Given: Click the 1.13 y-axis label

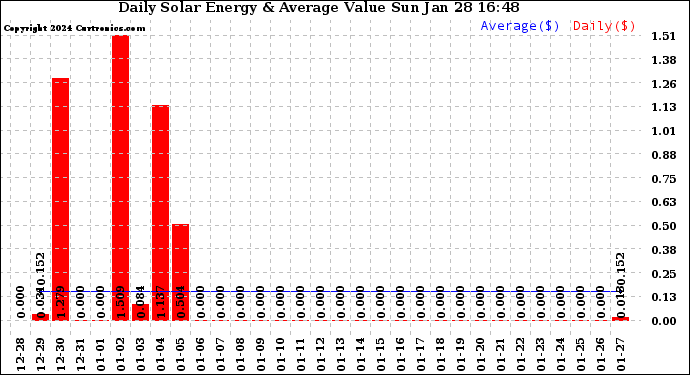Looking at the screenshot, I should pyautogui.click(x=664, y=107).
